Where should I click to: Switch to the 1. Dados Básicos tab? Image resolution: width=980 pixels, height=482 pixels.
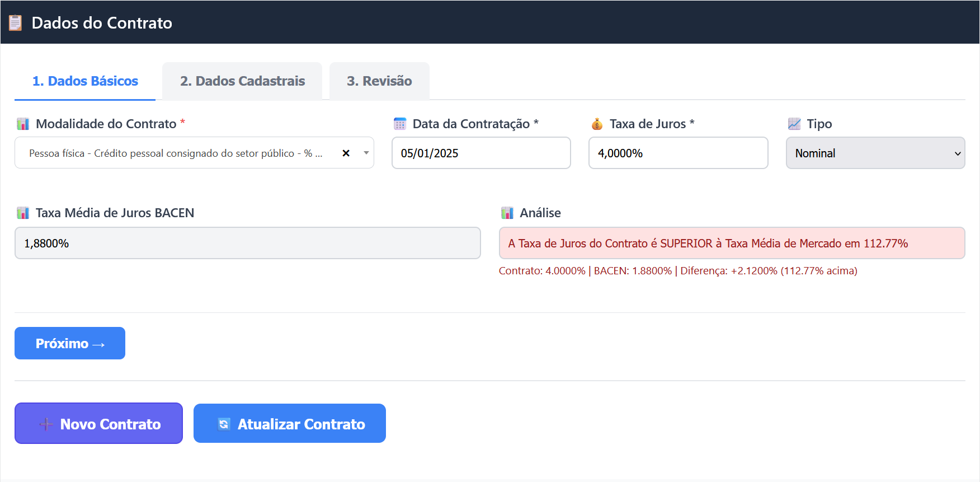(x=85, y=81)
